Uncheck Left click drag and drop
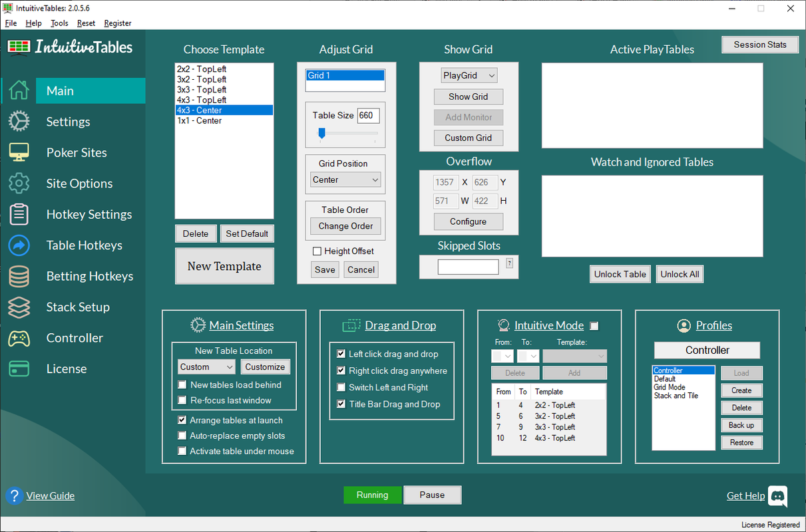806x532 pixels. tap(341, 354)
